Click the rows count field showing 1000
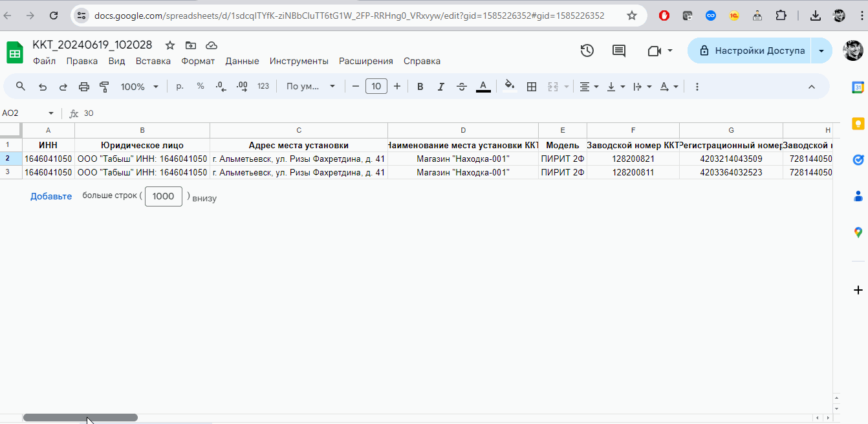The width and height of the screenshot is (868, 424). pyautogui.click(x=164, y=197)
